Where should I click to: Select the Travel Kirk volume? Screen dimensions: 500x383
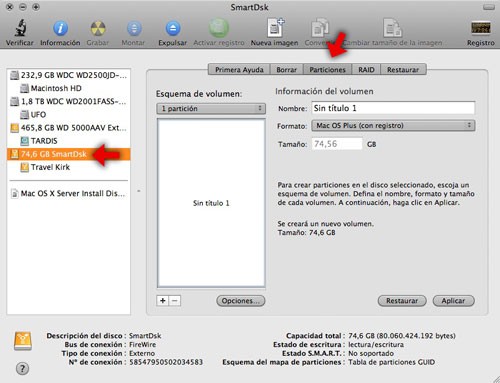(69, 167)
